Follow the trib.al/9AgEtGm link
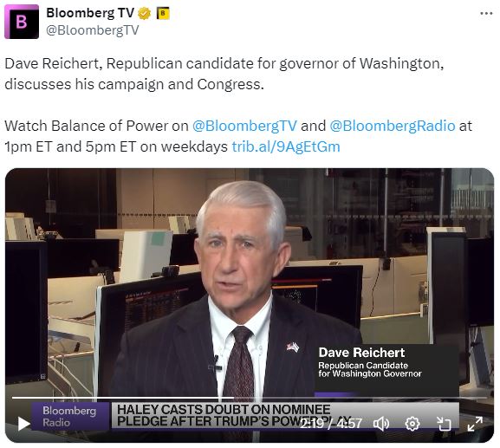500x448 pixels. [x=286, y=146]
